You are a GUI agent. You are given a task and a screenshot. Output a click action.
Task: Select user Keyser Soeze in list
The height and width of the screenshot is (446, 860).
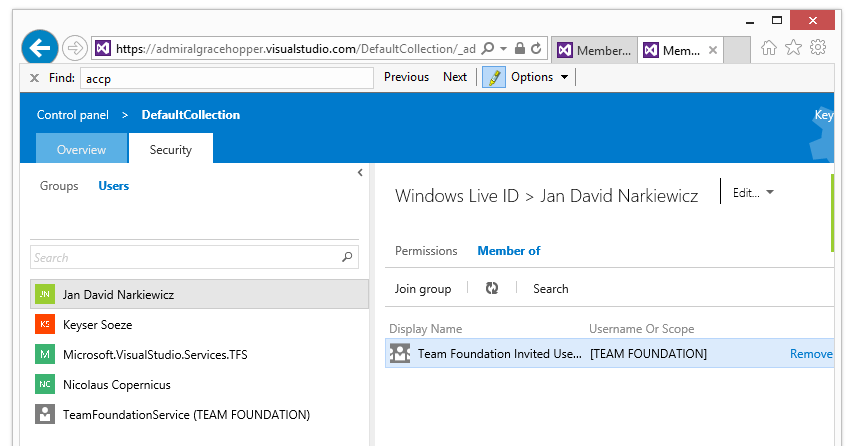click(199, 325)
